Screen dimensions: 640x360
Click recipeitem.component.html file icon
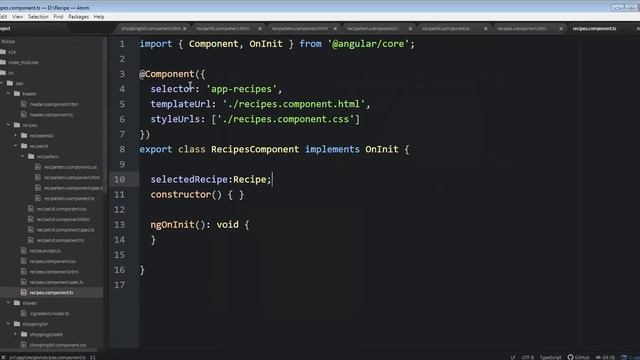pos(38,177)
